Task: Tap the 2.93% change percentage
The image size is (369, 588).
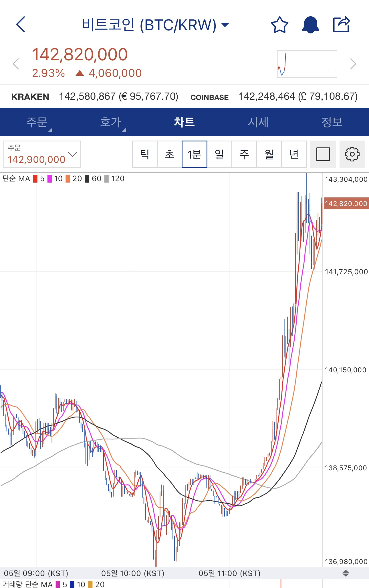Action: click(x=48, y=73)
